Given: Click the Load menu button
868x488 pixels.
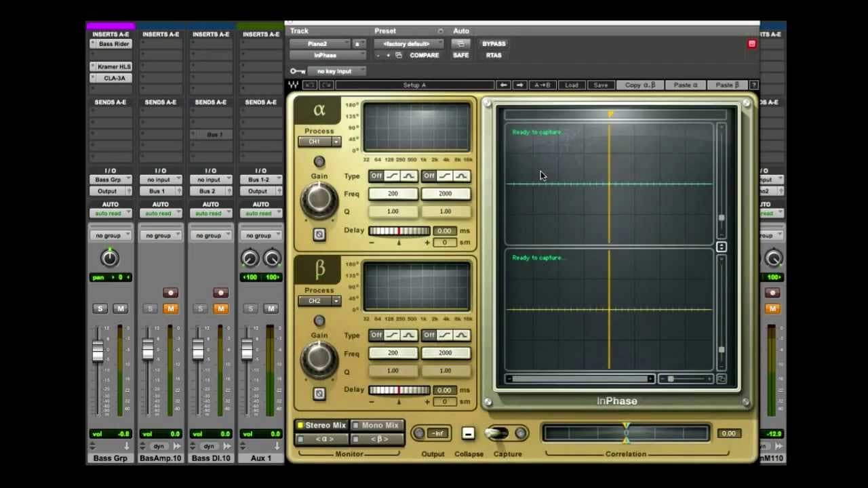Looking at the screenshot, I should click(572, 85).
